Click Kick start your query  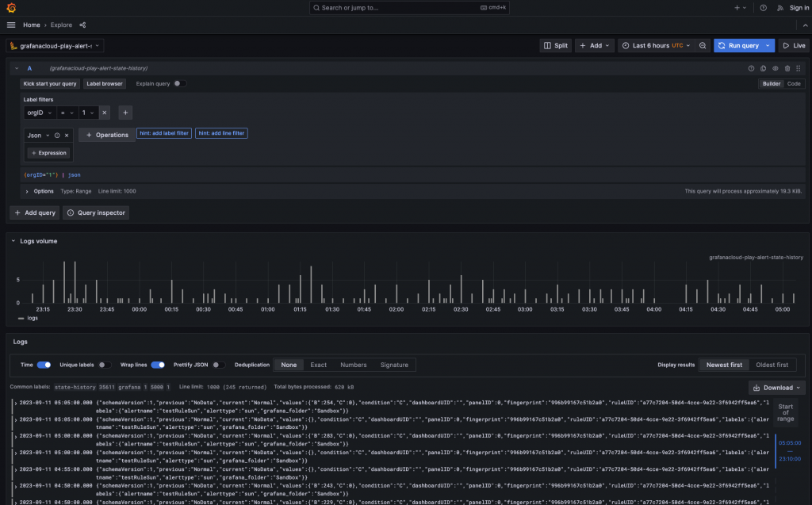point(50,83)
